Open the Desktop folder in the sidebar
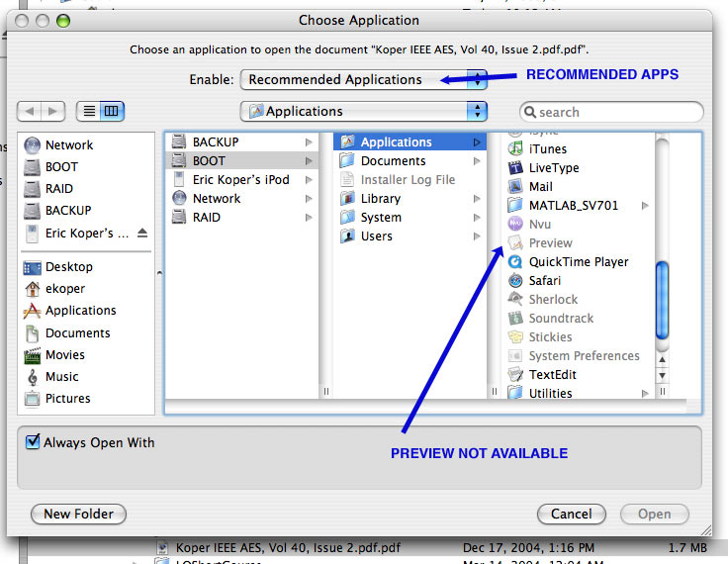The image size is (728, 564). (x=68, y=267)
